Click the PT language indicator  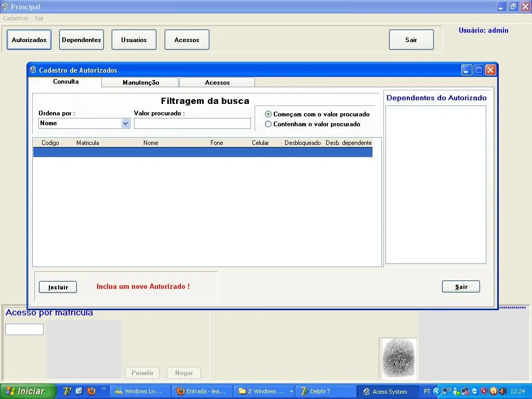pos(427,392)
